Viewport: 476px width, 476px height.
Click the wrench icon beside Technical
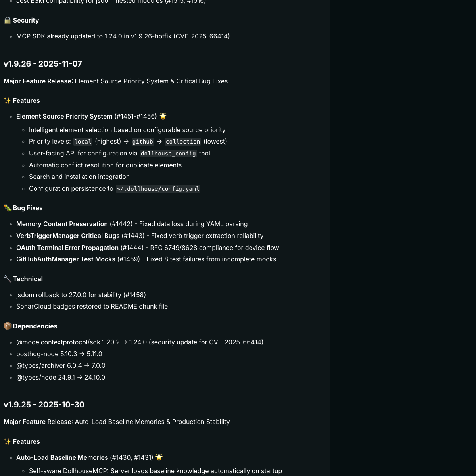[7, 279]
